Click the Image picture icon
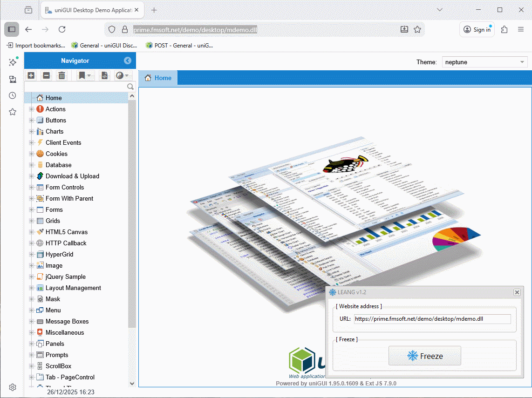The height and width of the screenshot is (398, 532). 40,265
